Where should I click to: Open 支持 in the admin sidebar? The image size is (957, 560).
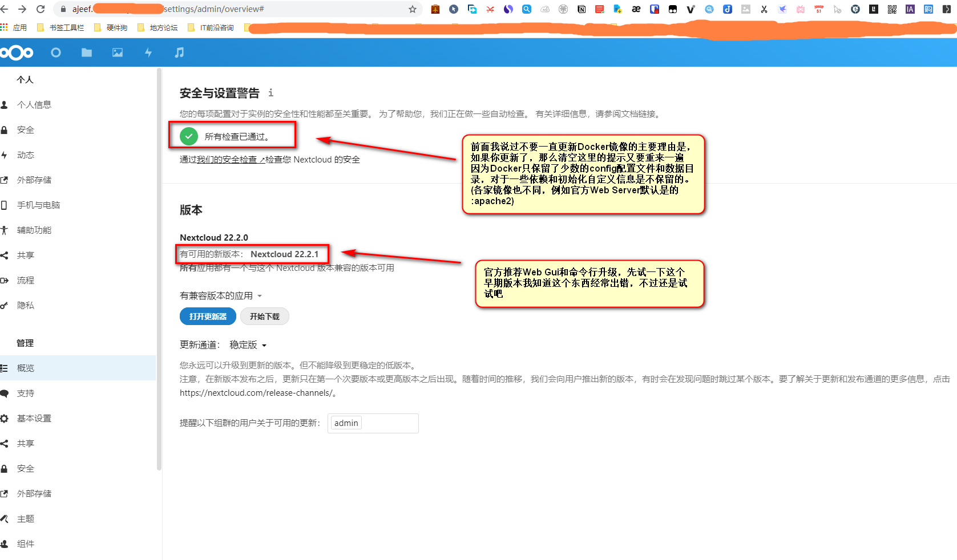(78, 393)
